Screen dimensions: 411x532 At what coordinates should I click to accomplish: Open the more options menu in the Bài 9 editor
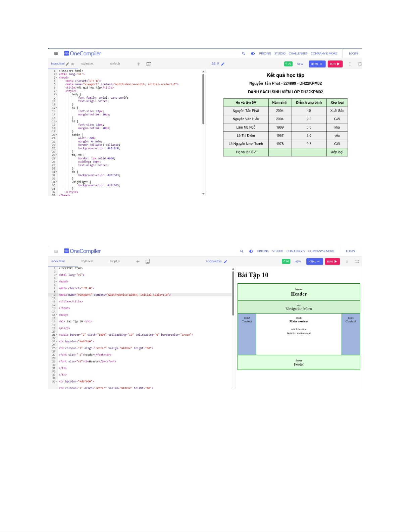click(x=350, y=64)
